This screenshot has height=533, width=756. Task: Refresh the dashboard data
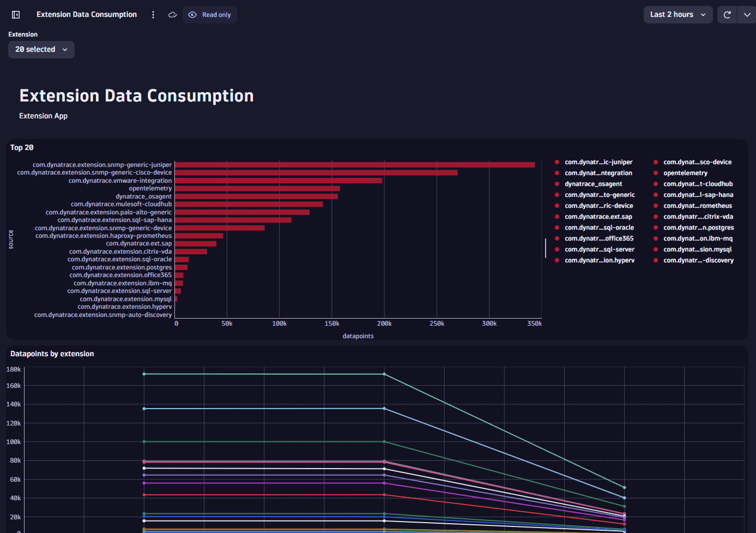[727, 15]
